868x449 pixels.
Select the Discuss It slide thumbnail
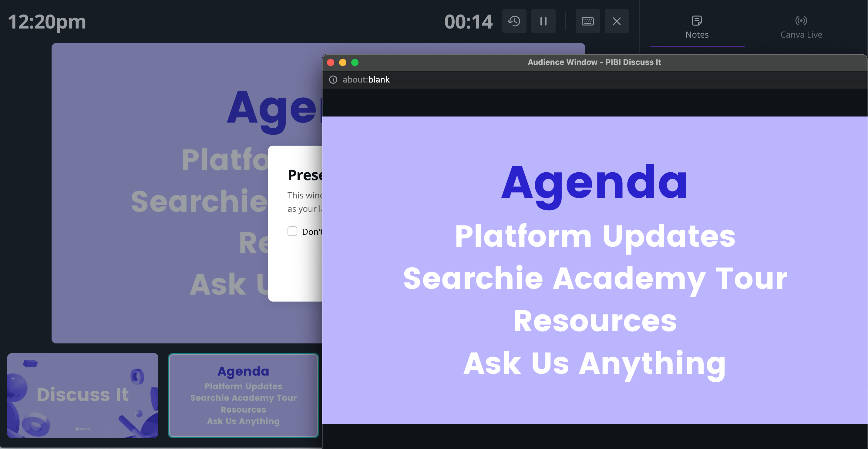coord(82,395)
